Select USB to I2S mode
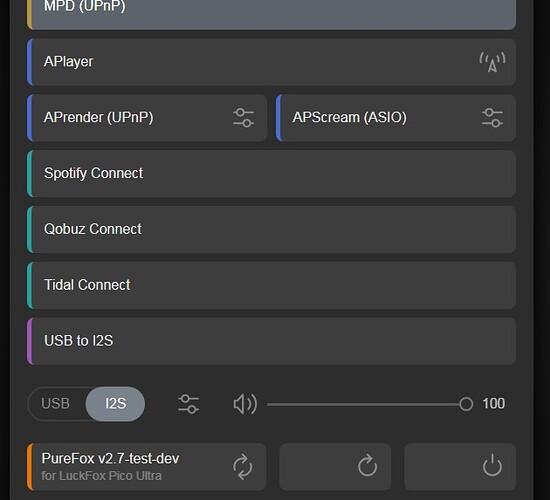The image size is (550, 500). pyautogui.click(x=271, y=341)
